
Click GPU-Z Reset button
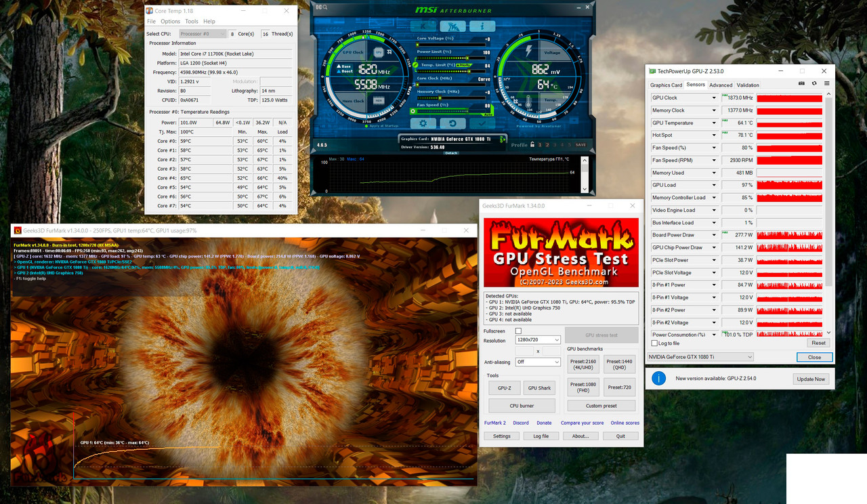click(818, 343)
